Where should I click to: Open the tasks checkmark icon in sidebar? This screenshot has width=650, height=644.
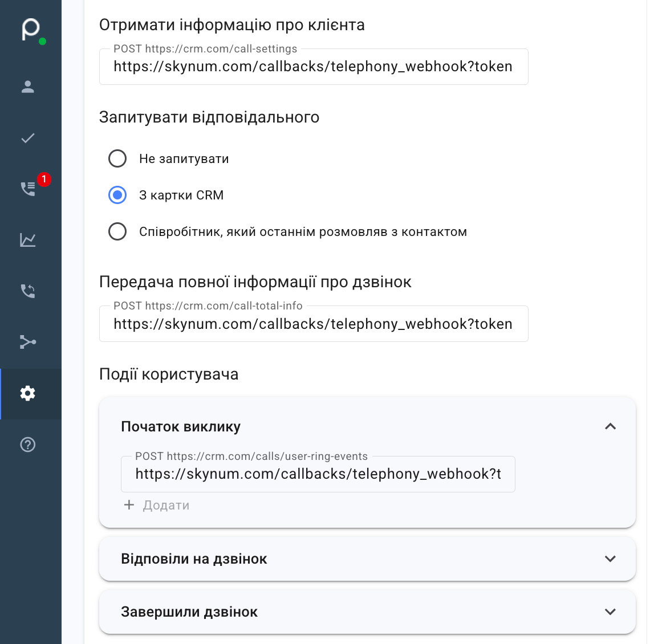[28, 138]
